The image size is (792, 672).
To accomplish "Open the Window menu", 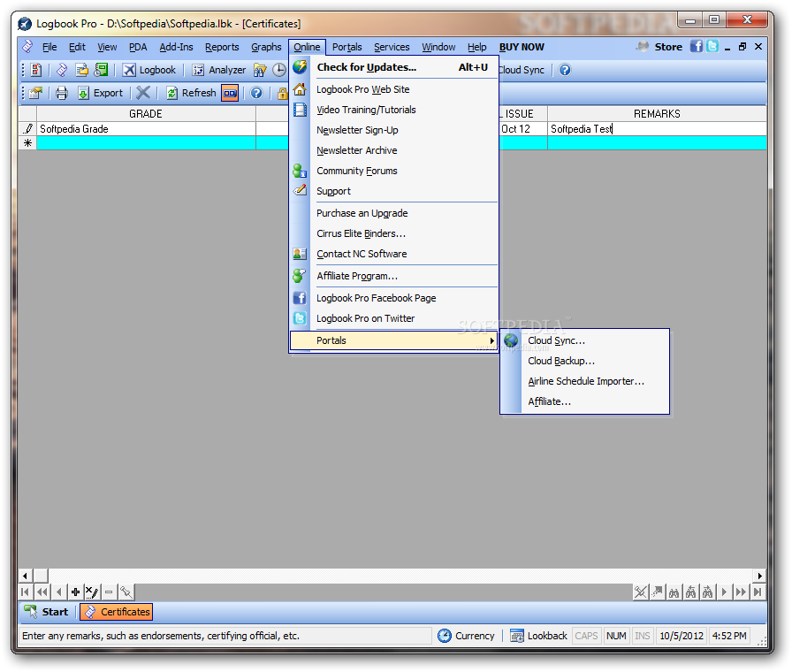I will click(x=439, y=47).
